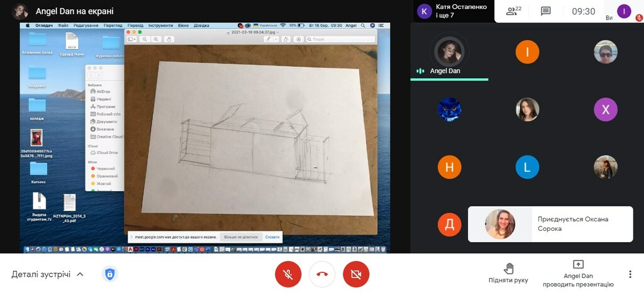The width and height of the screenshot is (644, 295).
Task: Toggle the disabled camera button
Action: (356, 274)
